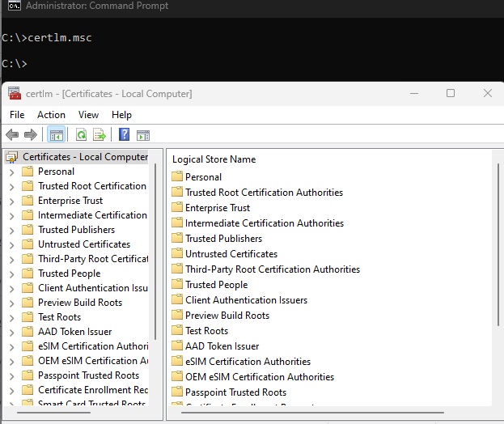
Task: Click the Command Prompt prompt line
Action: [x=15, y=63]
